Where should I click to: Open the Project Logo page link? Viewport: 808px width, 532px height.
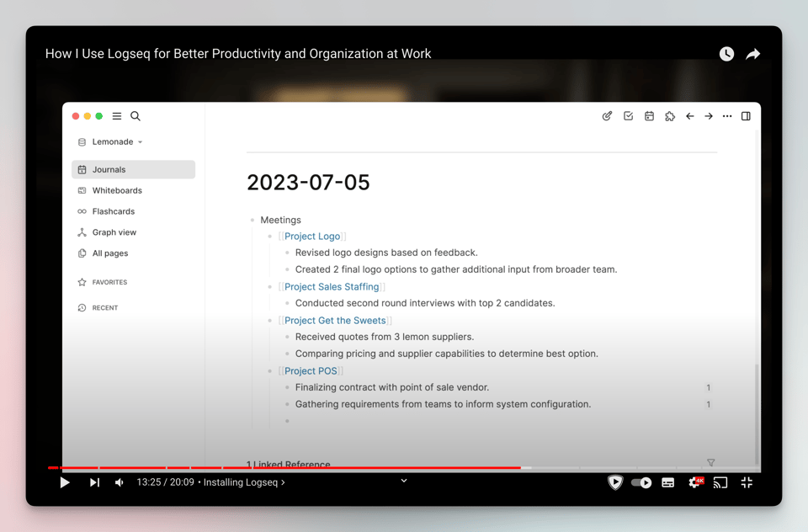tap(312, 237)
